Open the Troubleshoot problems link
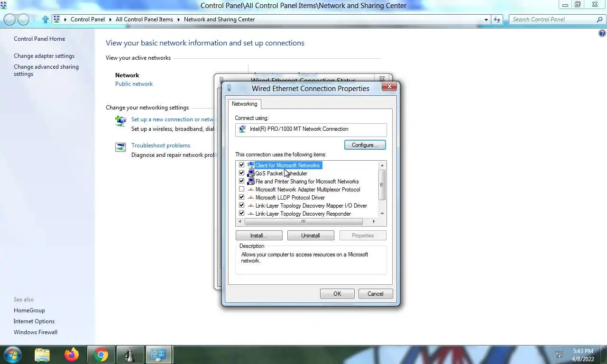The width and height of the screenshot is (607, 364). pyautogui.click(x=161, y=146)
